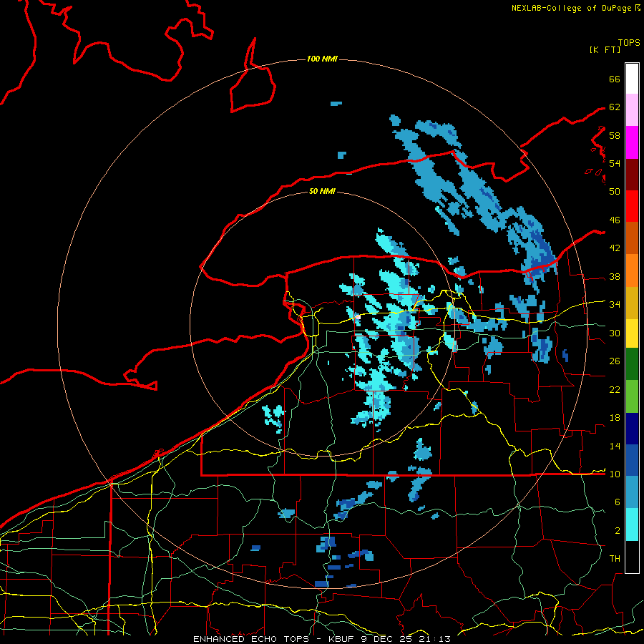Click the legend value '26'
The image size is (644, 644).
[x=615, y=361]
